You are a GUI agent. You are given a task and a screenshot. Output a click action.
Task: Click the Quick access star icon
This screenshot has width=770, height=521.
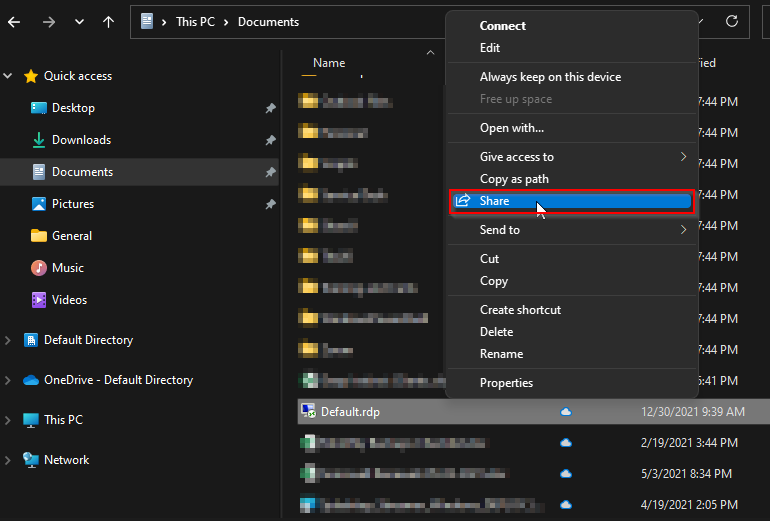point(31,76)
